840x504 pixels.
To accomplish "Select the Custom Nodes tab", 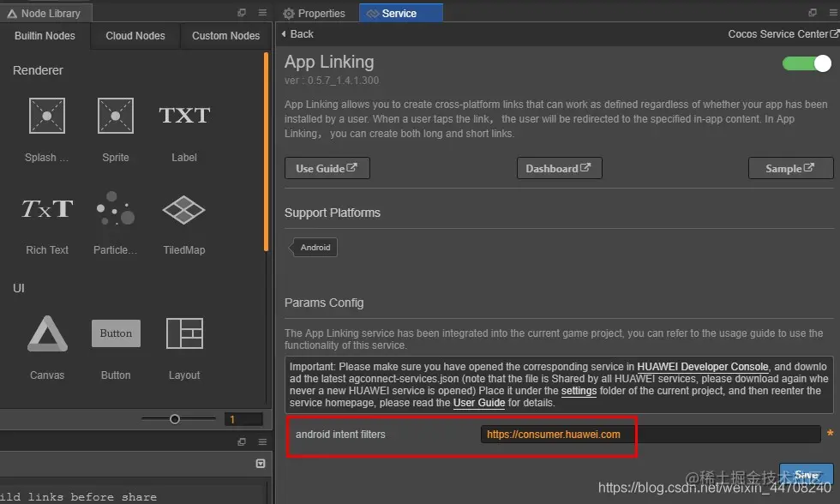I will point(225,36).
